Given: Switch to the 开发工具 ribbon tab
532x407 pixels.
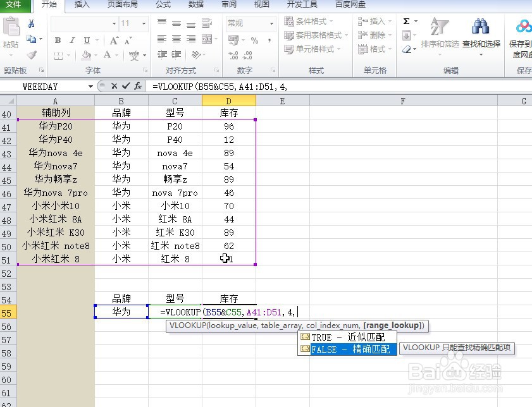Looking at the screenshot, I should pos(302,4).
